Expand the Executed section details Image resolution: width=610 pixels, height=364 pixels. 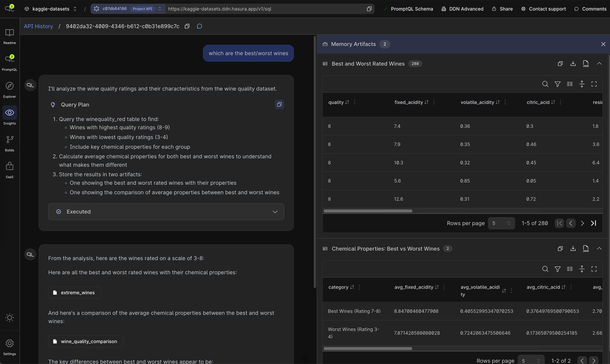(x=275, y=212)
